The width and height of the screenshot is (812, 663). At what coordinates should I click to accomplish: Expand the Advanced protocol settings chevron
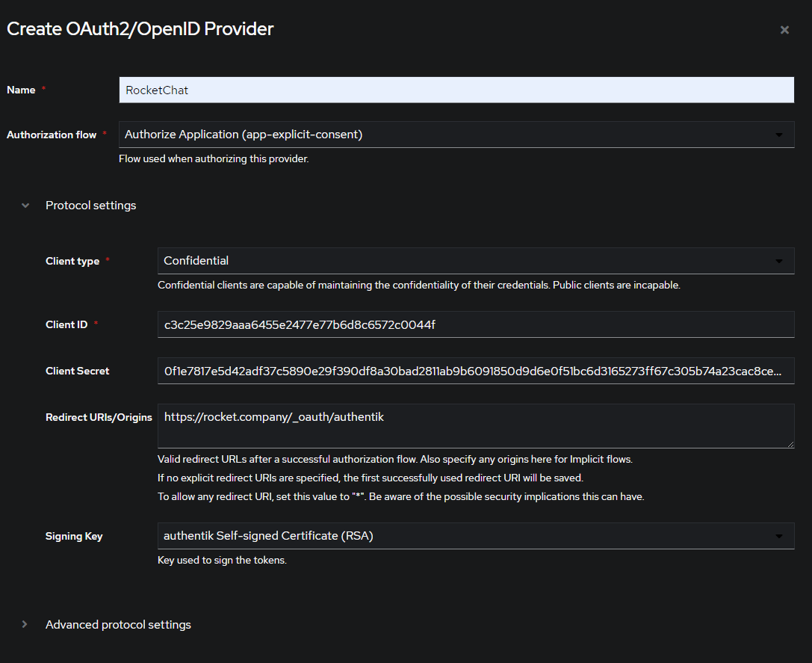coord(25,625)
